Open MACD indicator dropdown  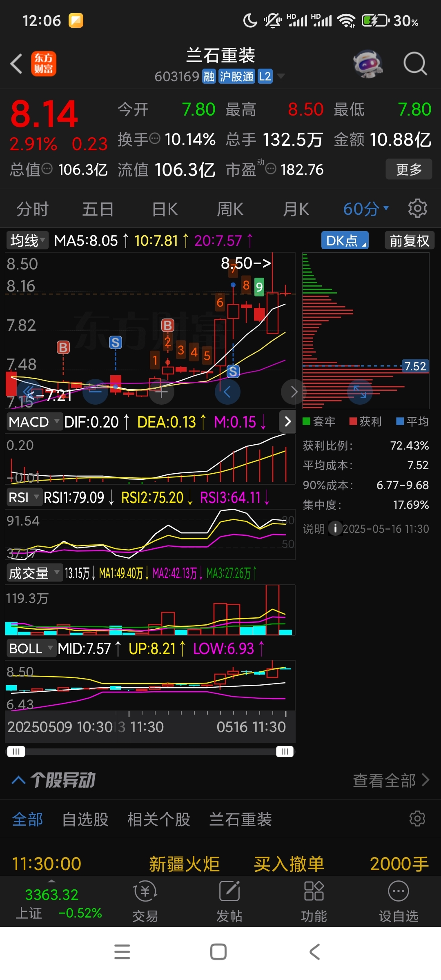coord(34,422)
